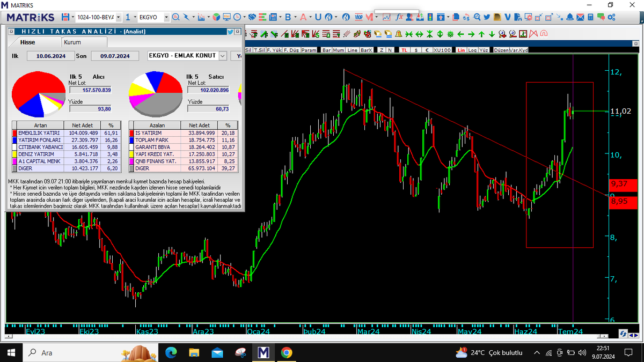Open the magnifier chart search icon
644x362 pixels.
(175, 17)
